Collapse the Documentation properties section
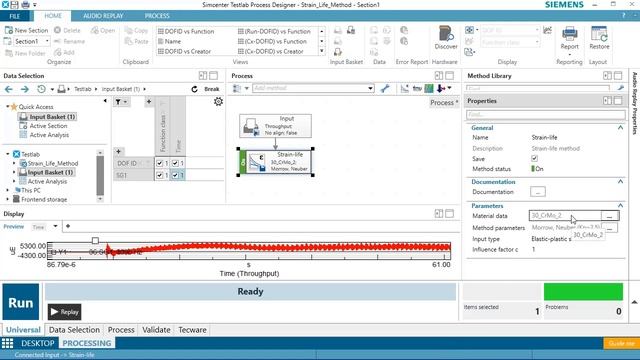Screen dimensions: 640x360 coord(620,181)
